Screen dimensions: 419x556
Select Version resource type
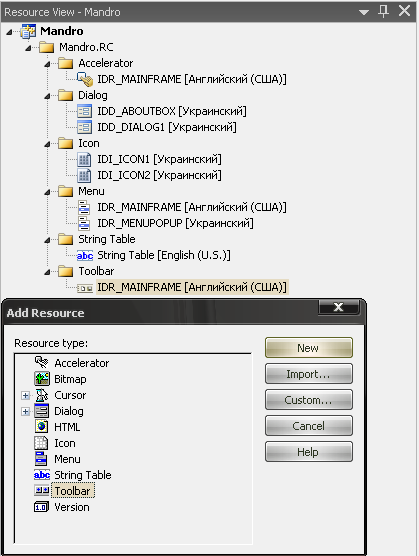coord(72,507)
